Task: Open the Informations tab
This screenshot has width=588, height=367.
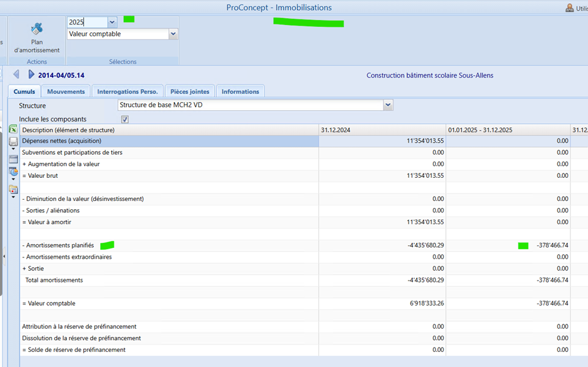Action: 240,91
